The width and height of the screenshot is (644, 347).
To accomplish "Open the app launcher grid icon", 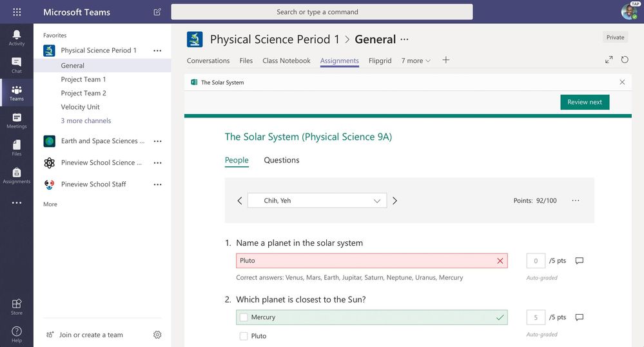I will (17, 12).
